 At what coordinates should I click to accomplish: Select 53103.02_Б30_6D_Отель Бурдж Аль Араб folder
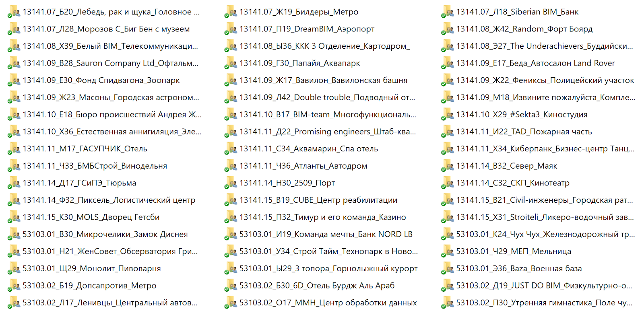click(317, 286)
